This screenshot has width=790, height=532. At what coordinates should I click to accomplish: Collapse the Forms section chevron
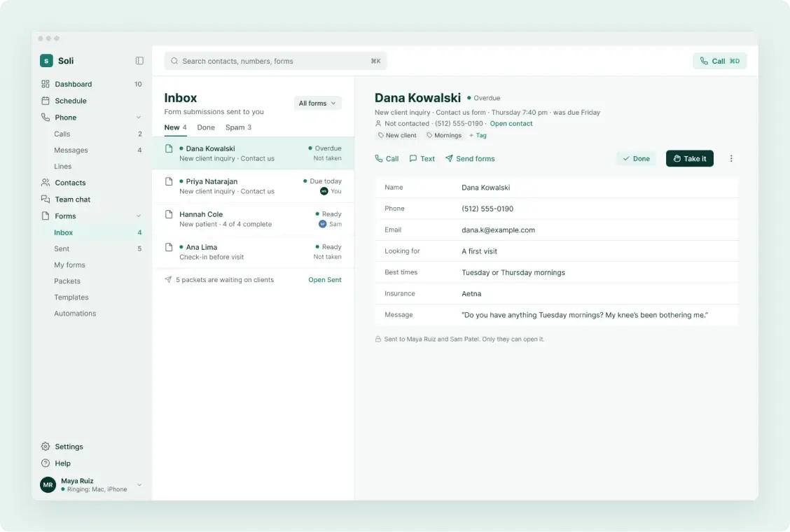[x=139, y=216]
